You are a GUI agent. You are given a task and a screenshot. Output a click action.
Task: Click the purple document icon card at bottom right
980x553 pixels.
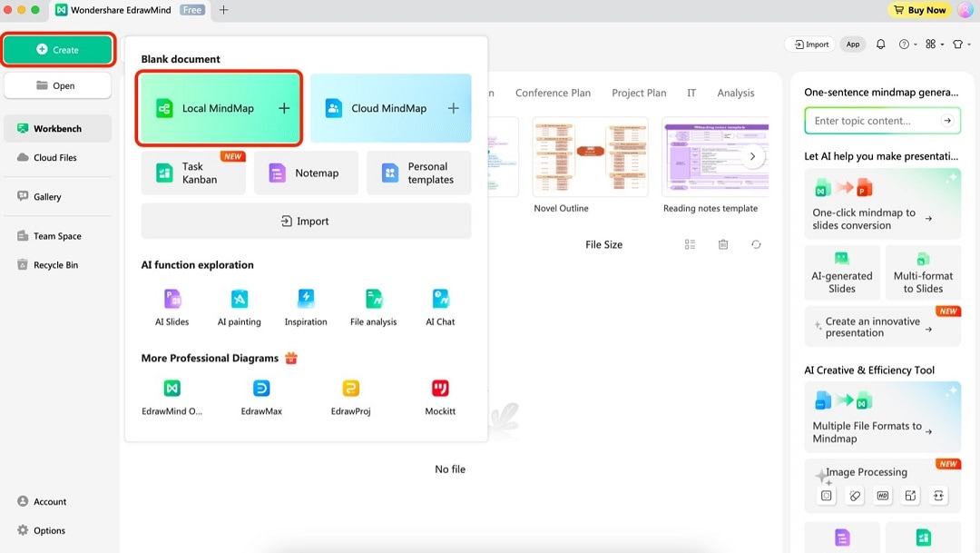click(842, 538)
